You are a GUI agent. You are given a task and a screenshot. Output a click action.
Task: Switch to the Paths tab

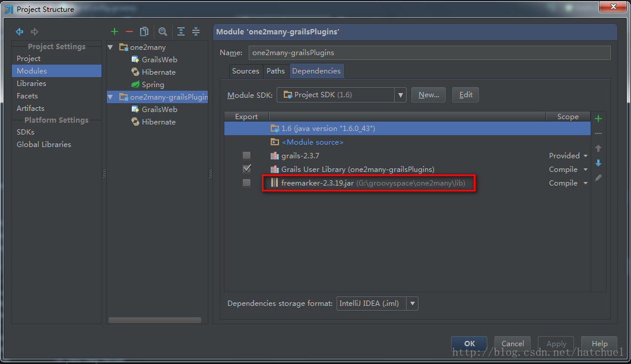click(275, 71)
